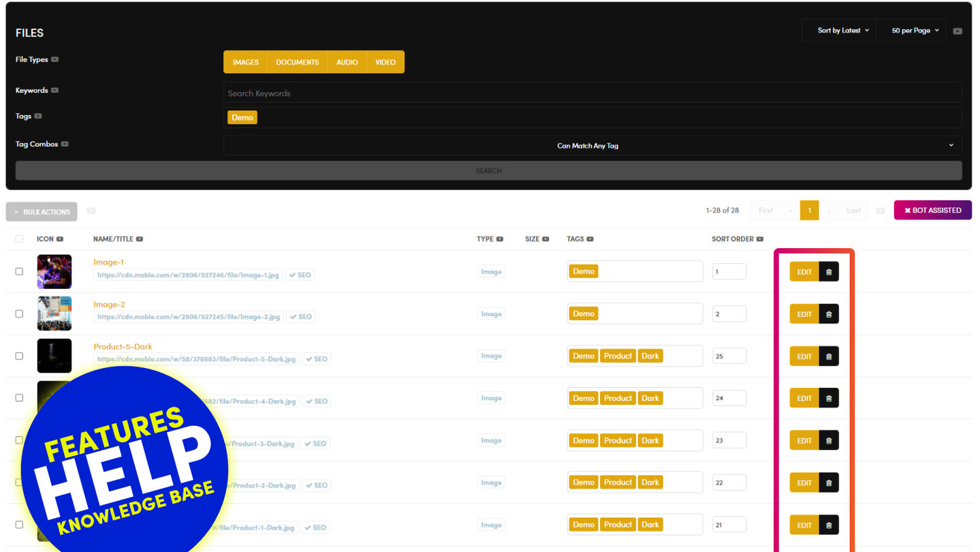Toggle the select-all checkbox in header
This screenshot has width=980, height=552.
(x=19, y=239)
